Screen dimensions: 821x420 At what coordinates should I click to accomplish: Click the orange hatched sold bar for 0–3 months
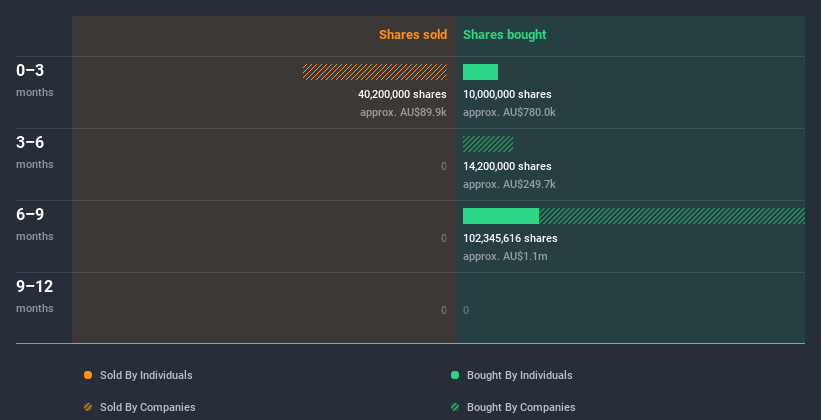[x=375, y=72]
